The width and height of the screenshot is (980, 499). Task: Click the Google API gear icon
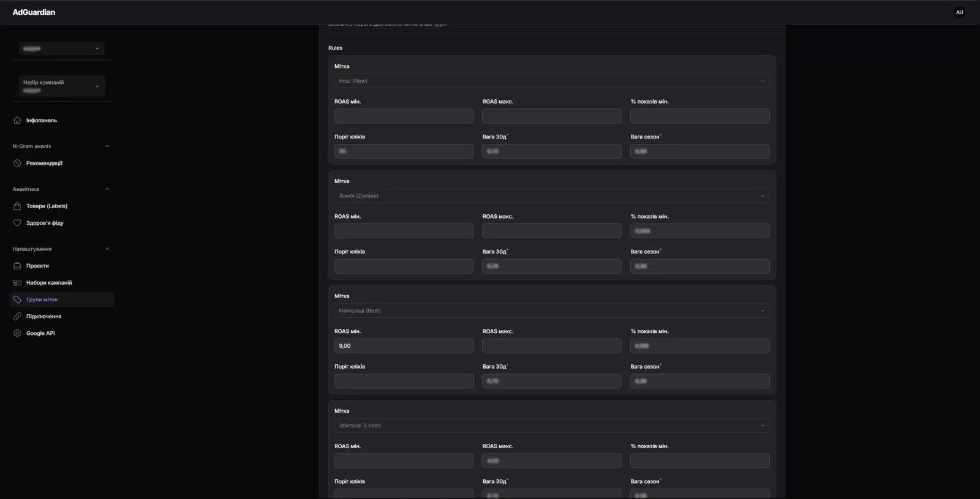pos(17,333)
